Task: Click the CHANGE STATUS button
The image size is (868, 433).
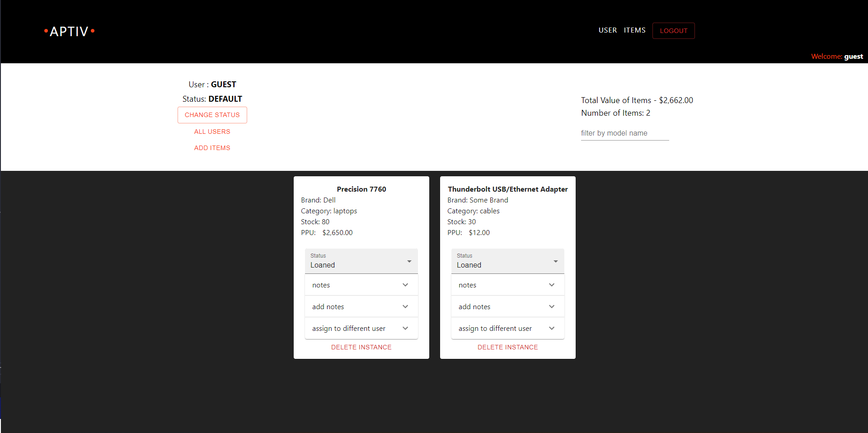Action: [212, 115]
